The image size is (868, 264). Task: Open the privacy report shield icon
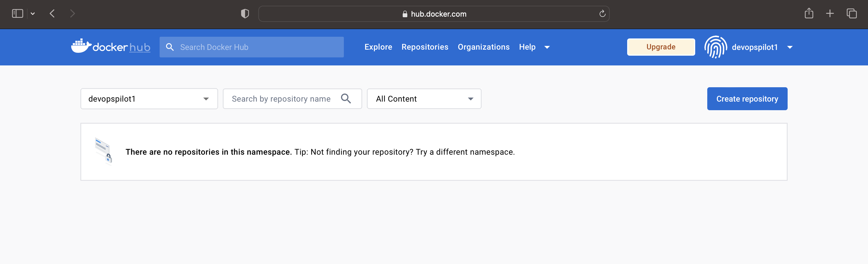245,14
